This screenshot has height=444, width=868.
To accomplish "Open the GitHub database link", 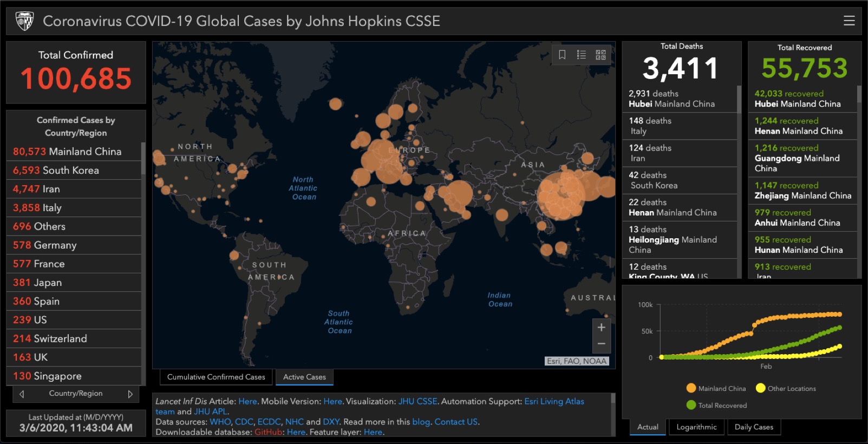I will click(269, 432).
